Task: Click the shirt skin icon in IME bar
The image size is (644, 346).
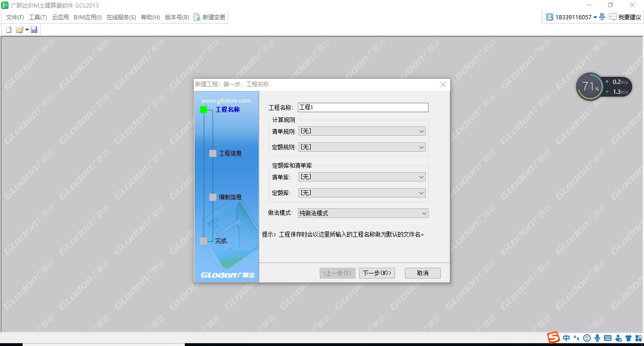Action: click(x=628, y=338)
